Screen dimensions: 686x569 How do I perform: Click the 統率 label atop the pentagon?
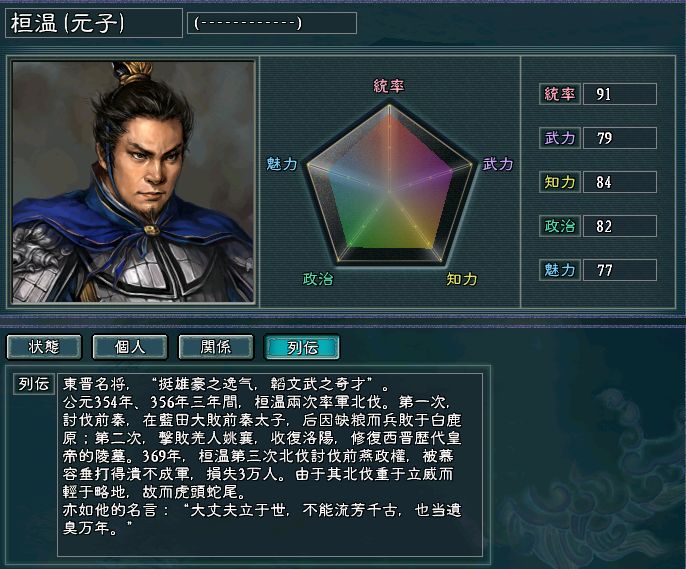point(388,86)
